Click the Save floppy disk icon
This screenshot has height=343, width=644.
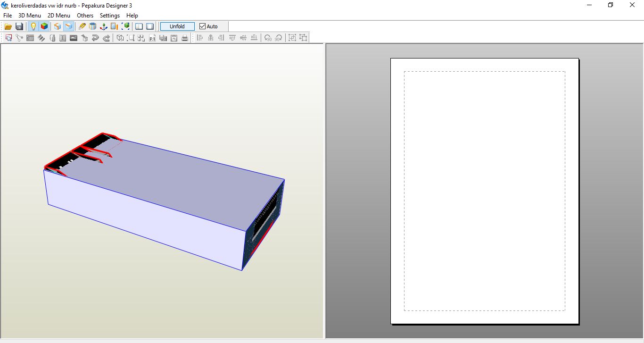pyautogui.click(x=19, y=26)
